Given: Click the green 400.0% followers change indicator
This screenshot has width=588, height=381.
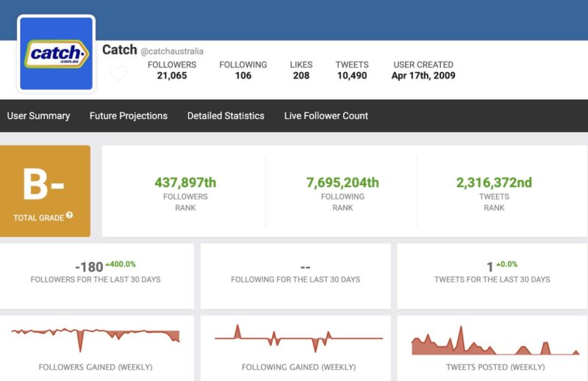Looking at the screenshot, I should coord(121,264).
